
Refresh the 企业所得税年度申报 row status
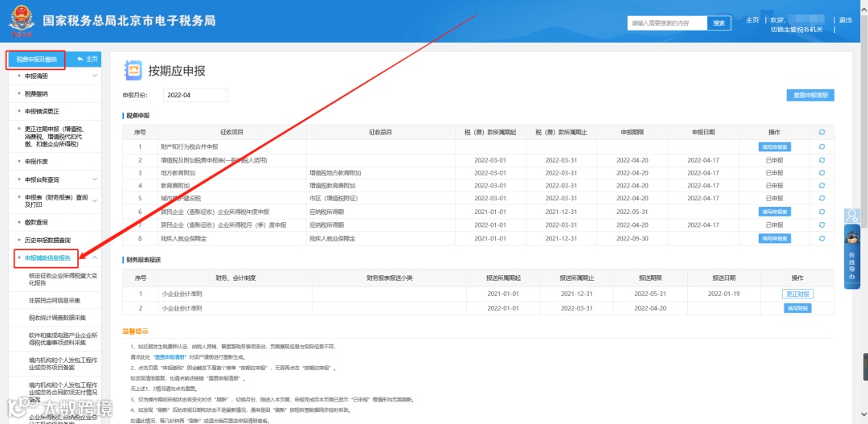tap(821, 211)
